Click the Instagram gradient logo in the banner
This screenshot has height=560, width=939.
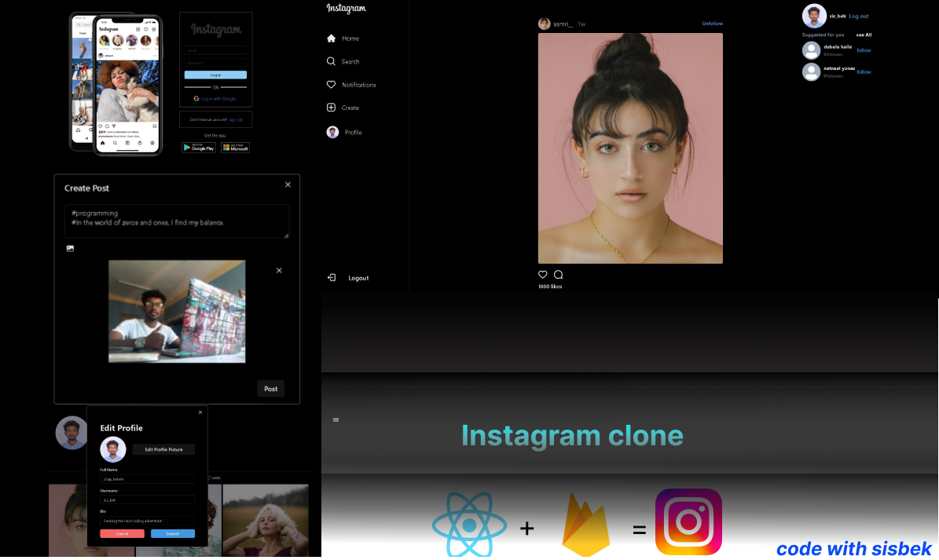pos(688,522)
